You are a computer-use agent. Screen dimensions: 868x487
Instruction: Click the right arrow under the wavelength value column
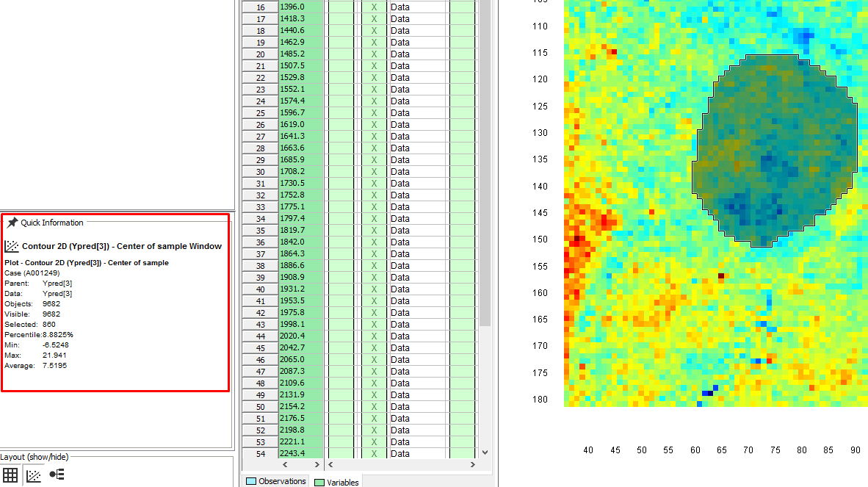tap(317, 465)
